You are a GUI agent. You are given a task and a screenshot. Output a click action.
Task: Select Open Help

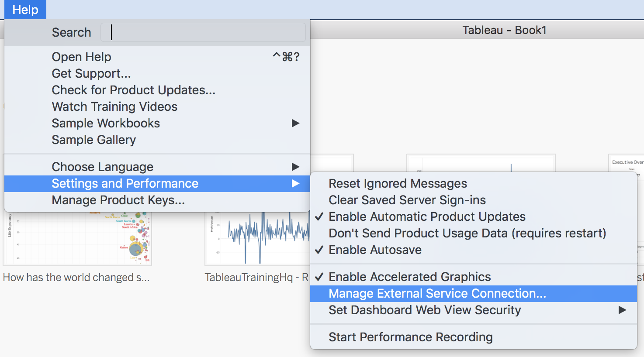coord(81,57)
